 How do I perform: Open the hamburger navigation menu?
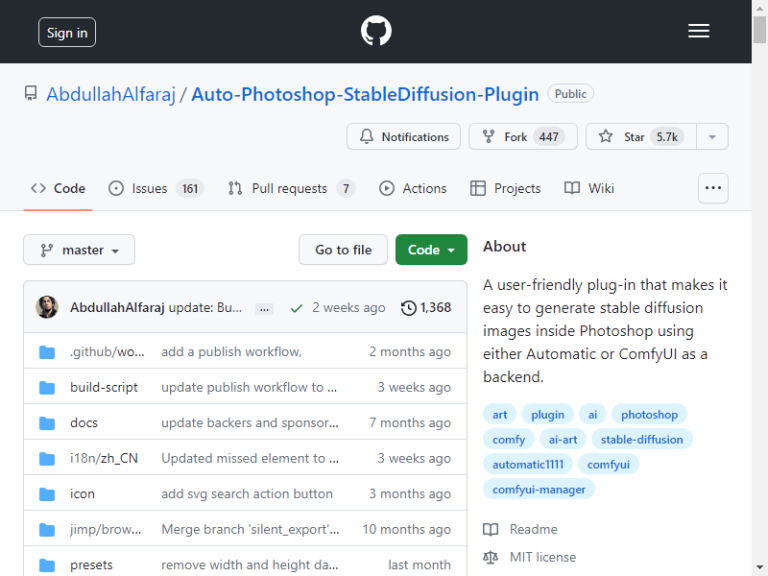point(698,31)
